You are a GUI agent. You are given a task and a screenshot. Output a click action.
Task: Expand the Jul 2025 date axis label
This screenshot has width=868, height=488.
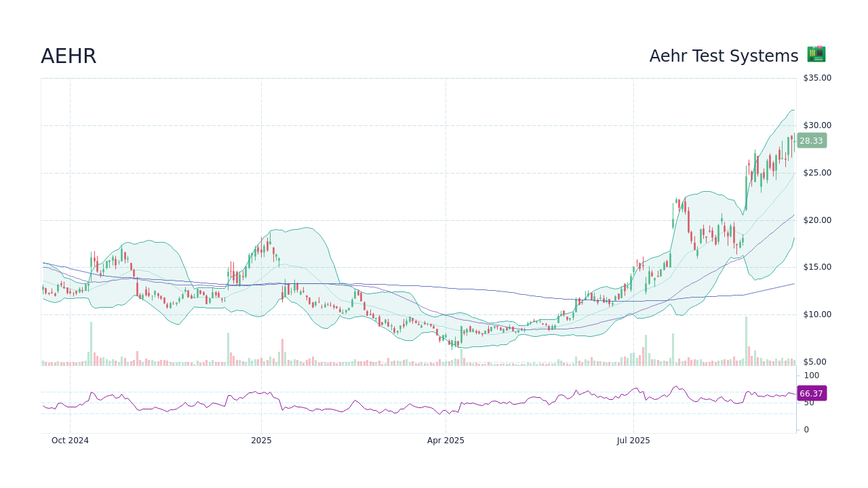click(x=633, y=441)
